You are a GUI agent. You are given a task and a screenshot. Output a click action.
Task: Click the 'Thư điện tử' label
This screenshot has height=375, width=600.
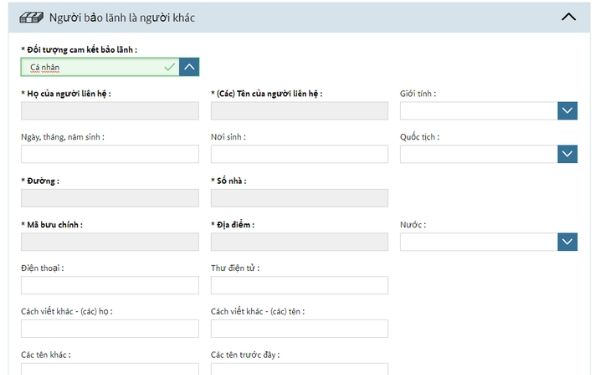click(235, 268)
